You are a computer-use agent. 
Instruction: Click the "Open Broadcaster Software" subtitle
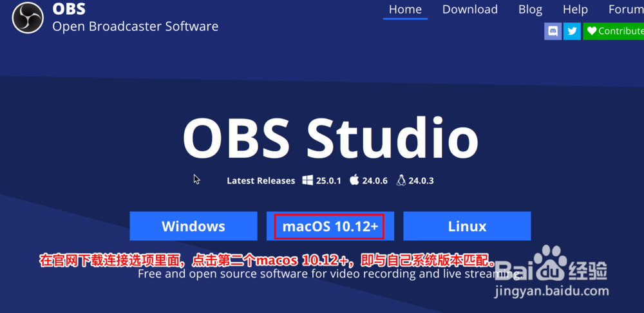pos(135,26)
